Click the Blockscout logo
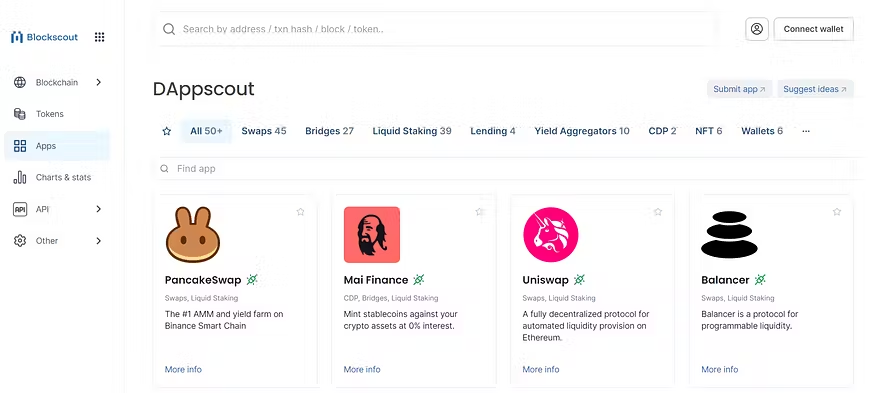 pyautogui.click(x=45, y=37)
